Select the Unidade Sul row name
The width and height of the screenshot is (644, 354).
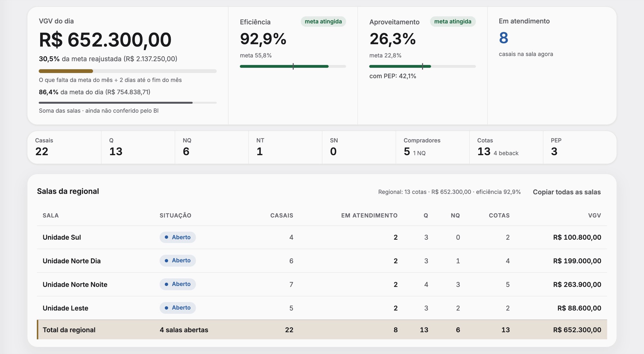(x=62, y=237)
